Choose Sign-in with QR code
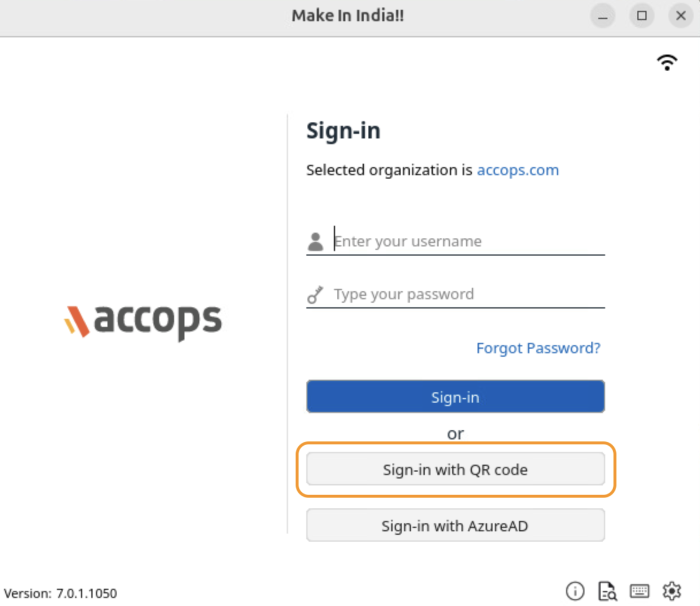Screen dimensions: 700x606 455,469
